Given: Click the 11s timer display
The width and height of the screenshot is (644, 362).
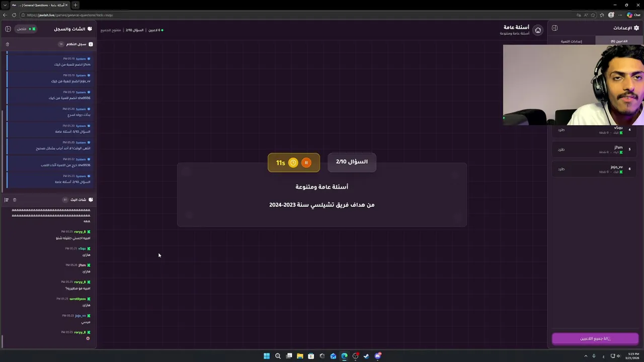Looking at the screenshot, I should click(281, 163).
